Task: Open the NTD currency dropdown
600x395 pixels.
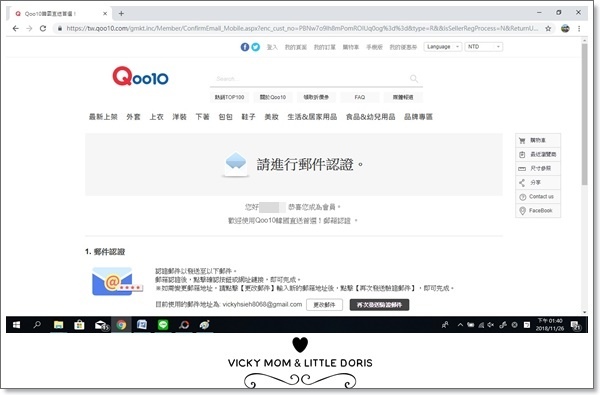Action: (x=484, y=47)
